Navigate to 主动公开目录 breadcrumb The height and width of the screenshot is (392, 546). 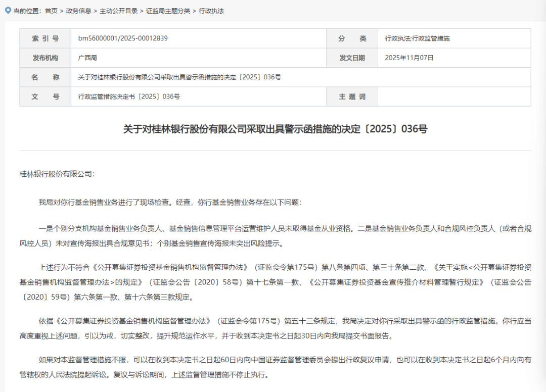coord(118,11)
